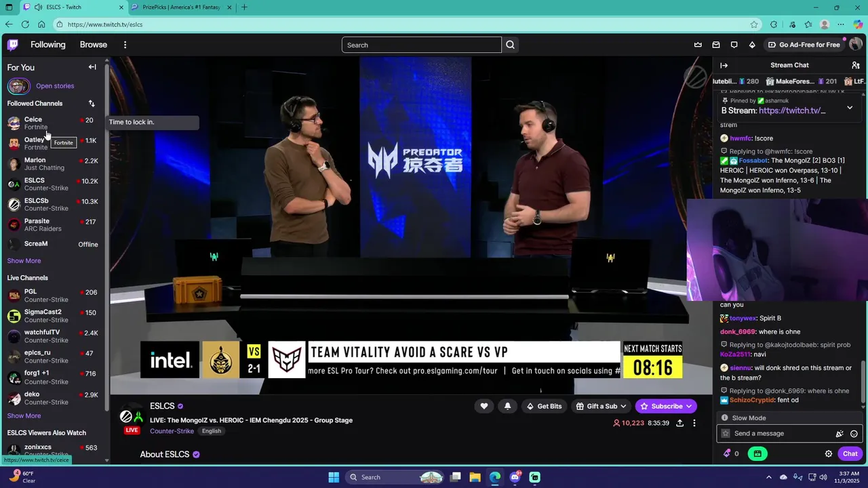Click Open stories link
The width and height of the screenshot is (868, 488).
[55, 86]
